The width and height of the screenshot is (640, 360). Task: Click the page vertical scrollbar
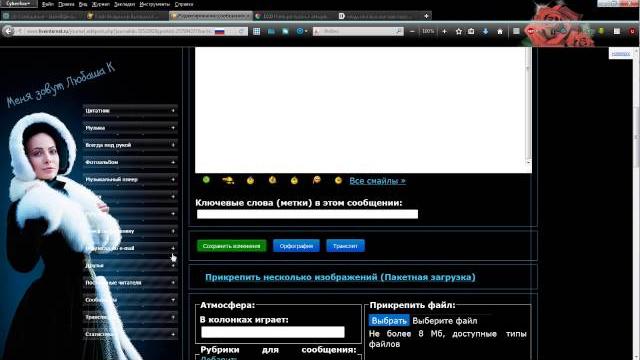(x=637, y=203)
